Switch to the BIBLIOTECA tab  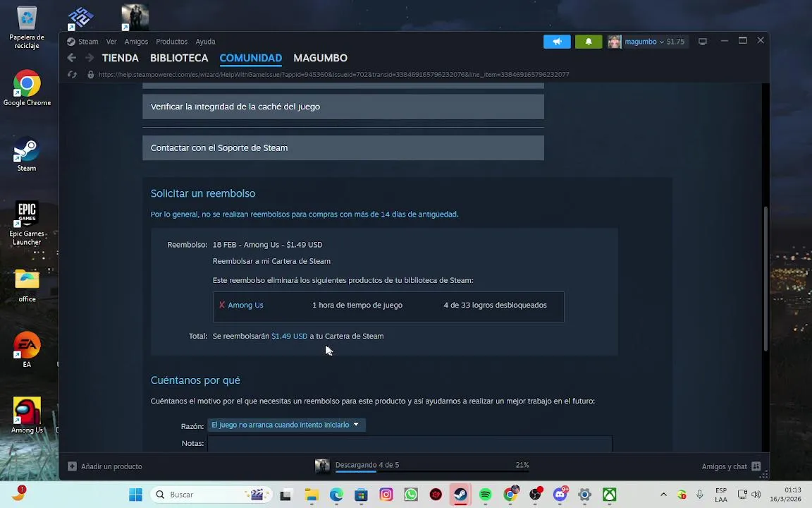pos(179,58)
